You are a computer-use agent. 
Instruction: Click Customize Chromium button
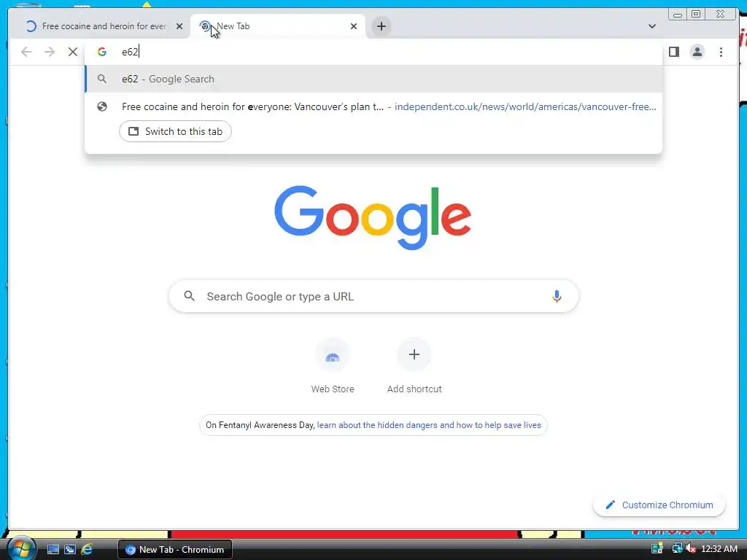tap(659, 505)
